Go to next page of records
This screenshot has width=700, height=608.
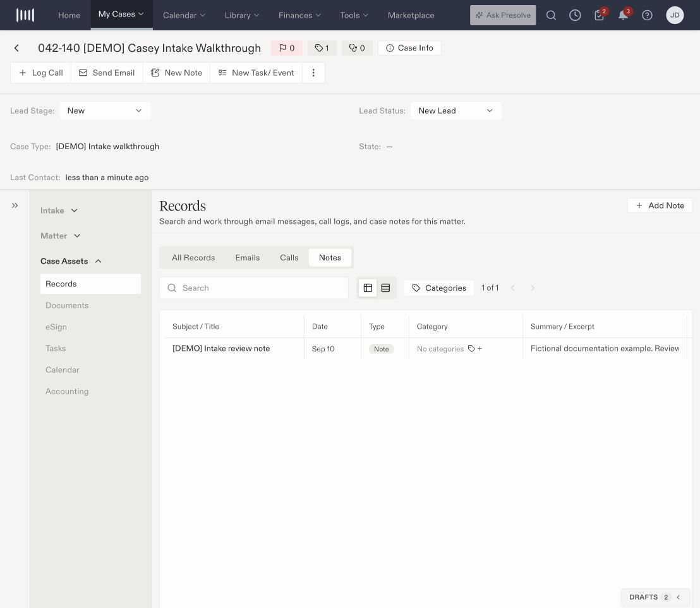(532, 288)
